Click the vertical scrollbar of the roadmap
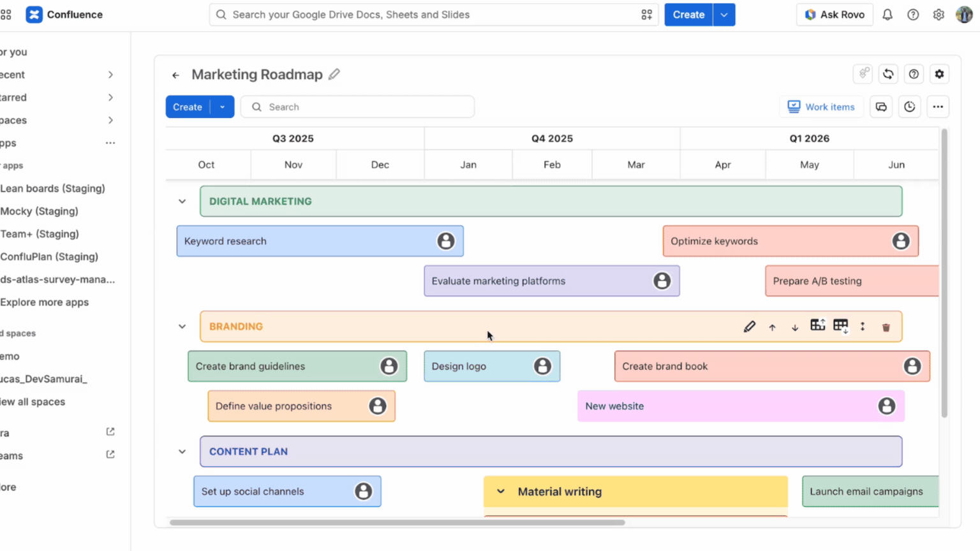 (x=944, y=273)
